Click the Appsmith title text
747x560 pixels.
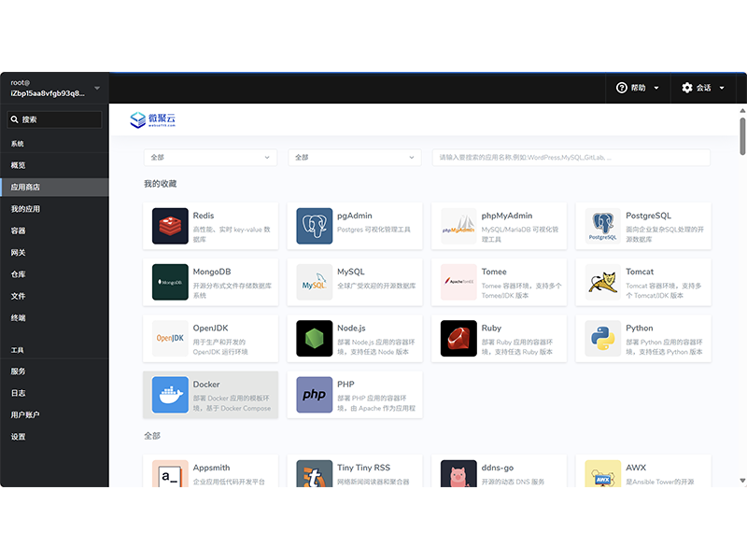[x=211, y=469]
